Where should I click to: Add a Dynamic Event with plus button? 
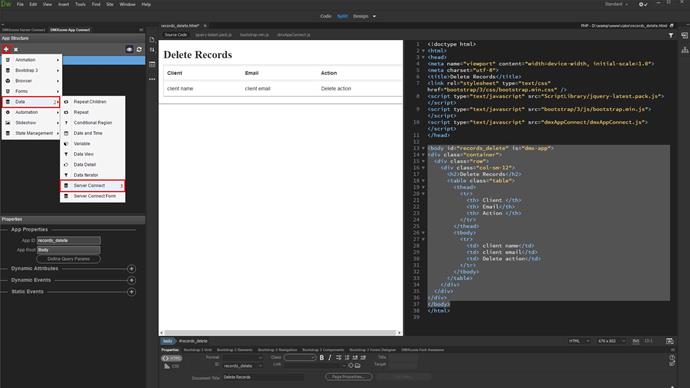pyautogui.click(x=131, y=280)
